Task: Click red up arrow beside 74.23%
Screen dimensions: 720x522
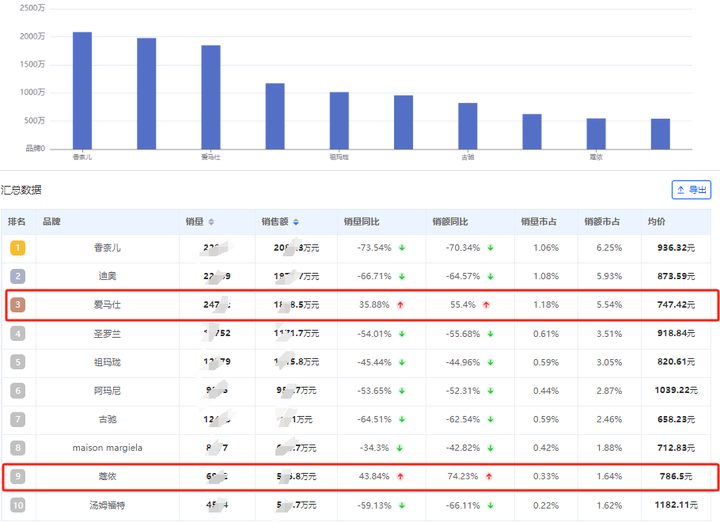Action: pyautogui.click(x=489, y=477)
